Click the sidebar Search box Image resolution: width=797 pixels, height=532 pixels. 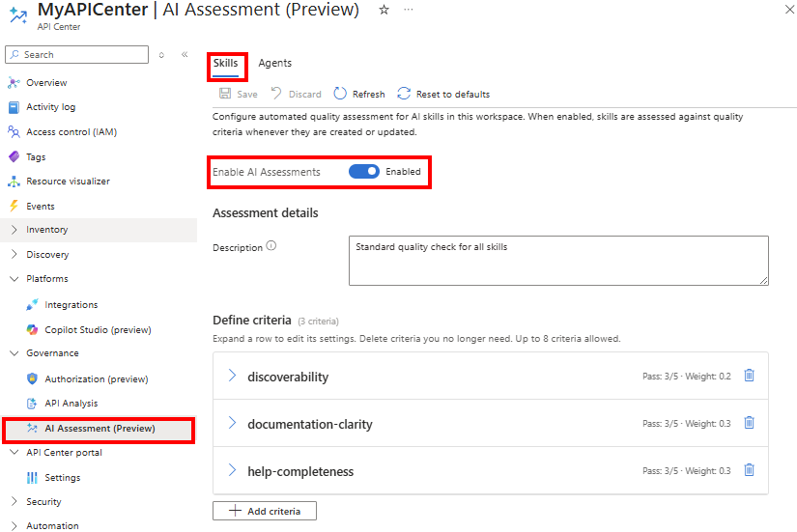point(76,54)
